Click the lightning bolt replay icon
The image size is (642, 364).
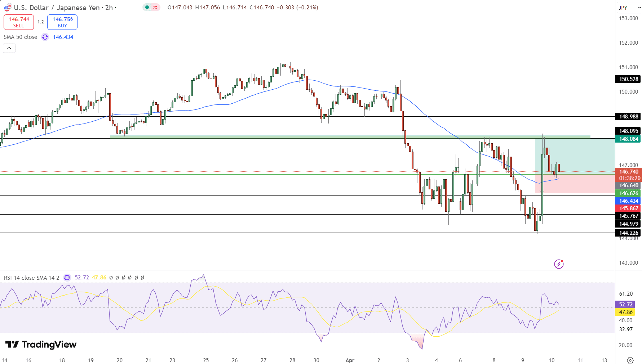coord(559,264)
